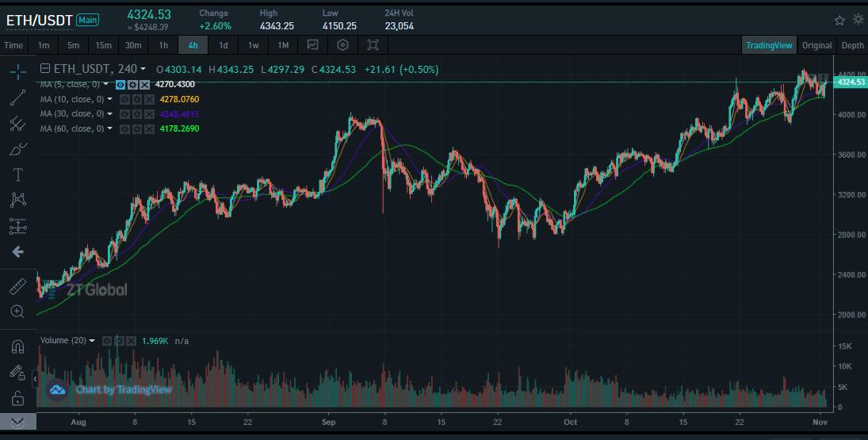
Task: Open the Volume (20) indicator dropdown
Action: tap(93, 341)
